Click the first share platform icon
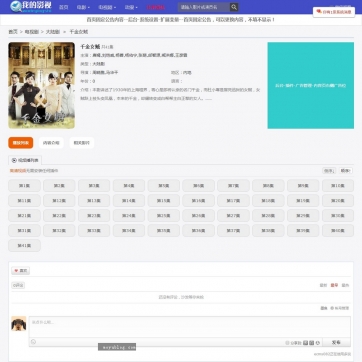The width and height of the screenshot is (362, 362). click(305, 343)
